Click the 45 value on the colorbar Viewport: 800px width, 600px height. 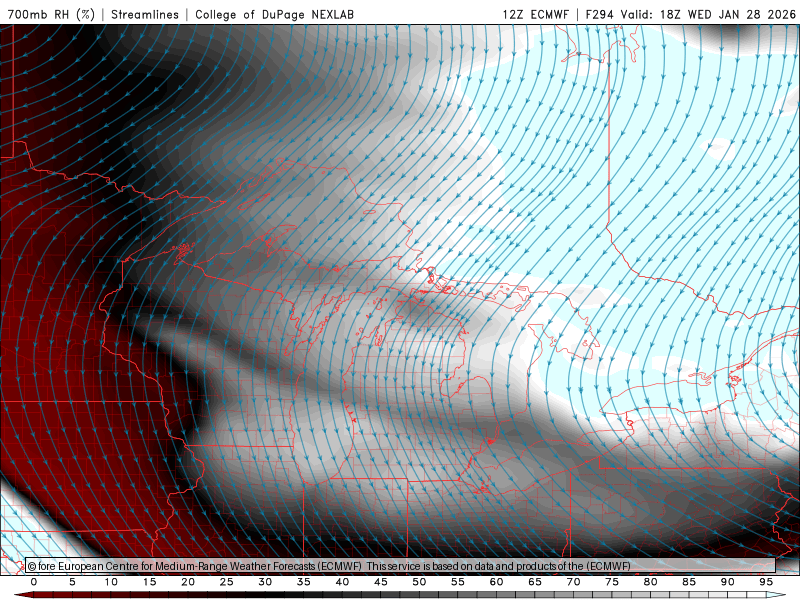[381, 582]
